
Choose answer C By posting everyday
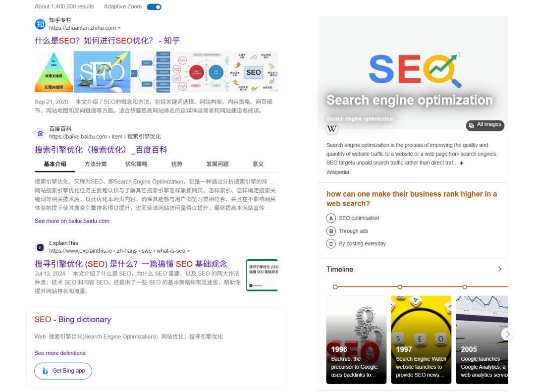pos(331,244)
